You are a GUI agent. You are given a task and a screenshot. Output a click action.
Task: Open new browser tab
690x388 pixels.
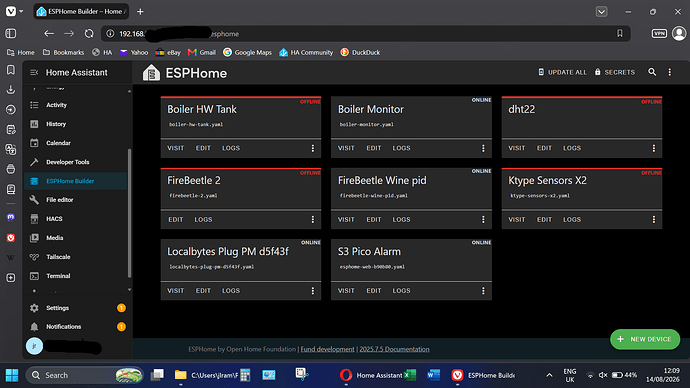tap(140, 12)
